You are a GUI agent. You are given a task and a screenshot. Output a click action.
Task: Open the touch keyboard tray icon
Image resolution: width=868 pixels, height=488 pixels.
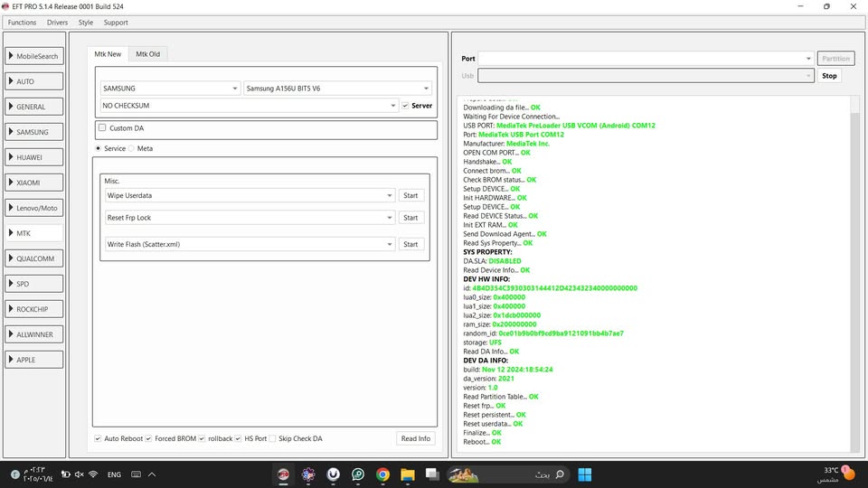click(136, 474)
